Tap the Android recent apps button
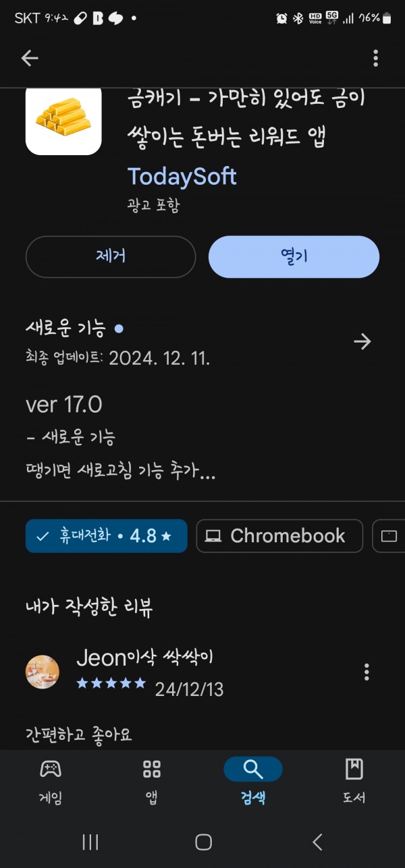Screen dimensions: 405x868 point(90,842)
